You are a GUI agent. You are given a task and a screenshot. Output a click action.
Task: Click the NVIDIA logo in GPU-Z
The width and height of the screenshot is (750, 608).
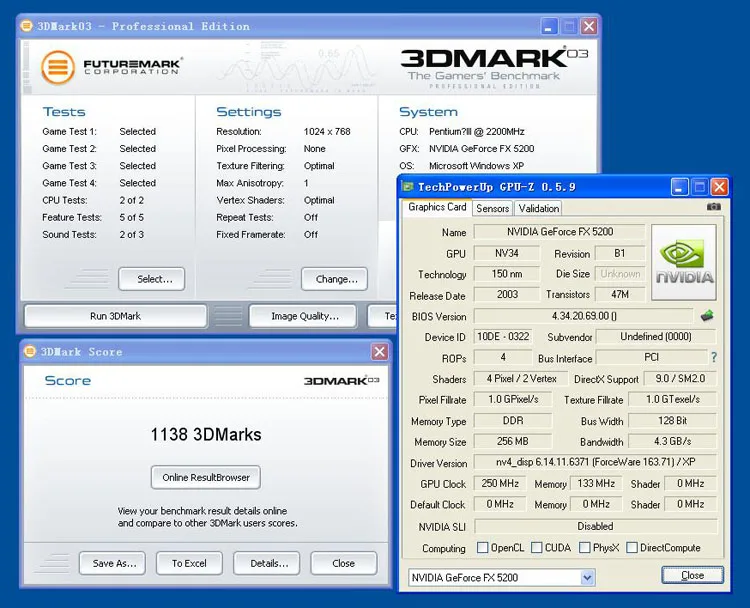[x=684, y=263]
